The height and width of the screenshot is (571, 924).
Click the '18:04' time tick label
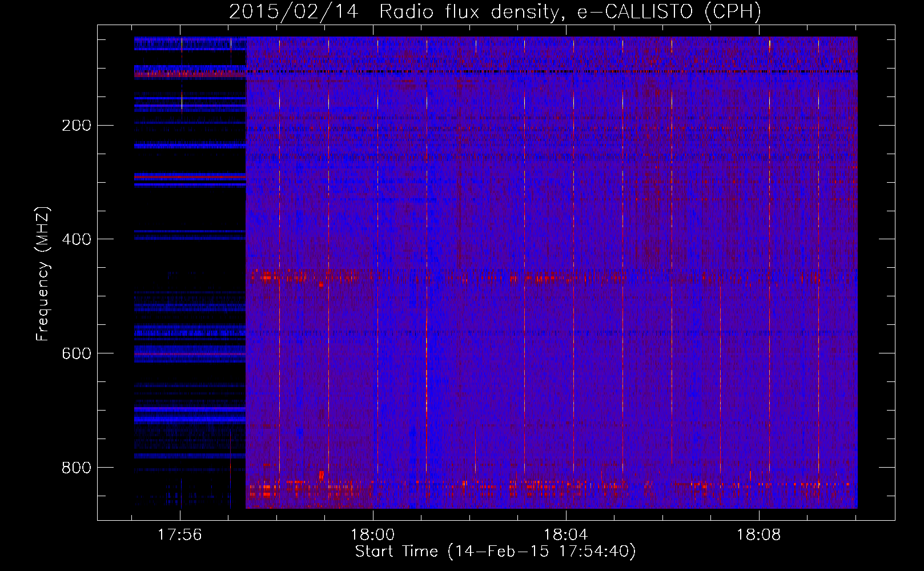(566, 535)
